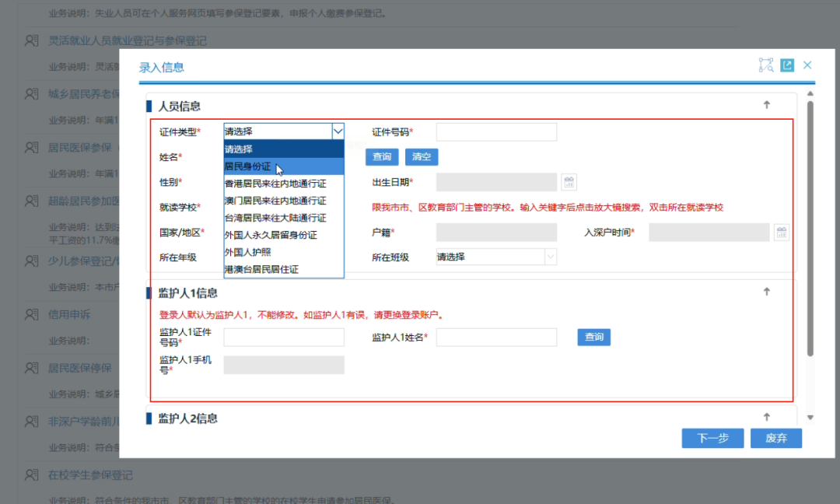Click the open-in-new-window icon in dialog header
The width and height of the screenshot is (840, 504).
787,66
